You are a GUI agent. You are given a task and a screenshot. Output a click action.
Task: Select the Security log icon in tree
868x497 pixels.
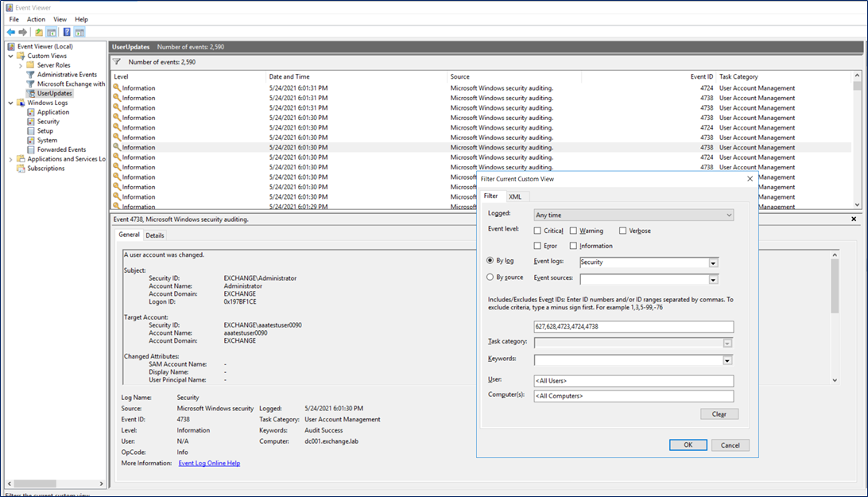pyautogui.click(x=31, y=122)
